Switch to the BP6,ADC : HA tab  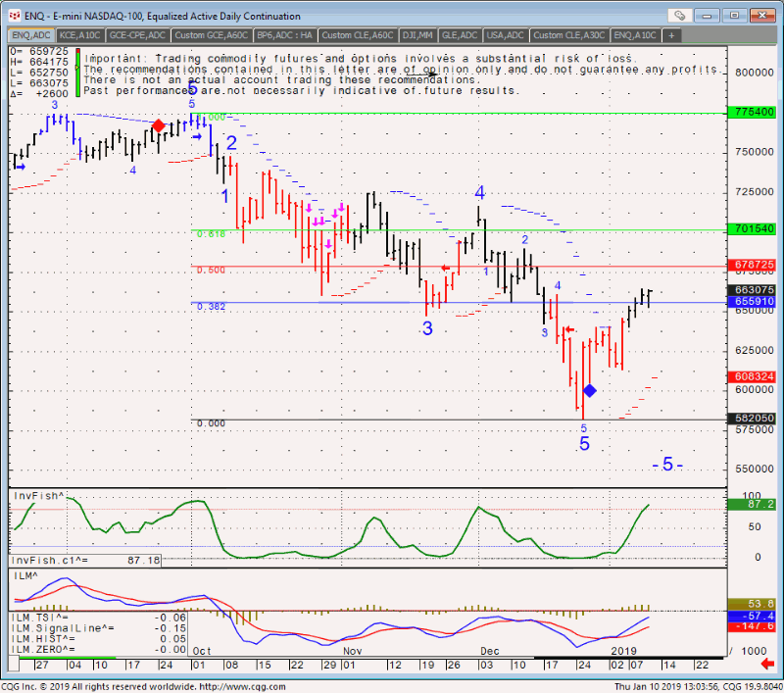point(285,34)
